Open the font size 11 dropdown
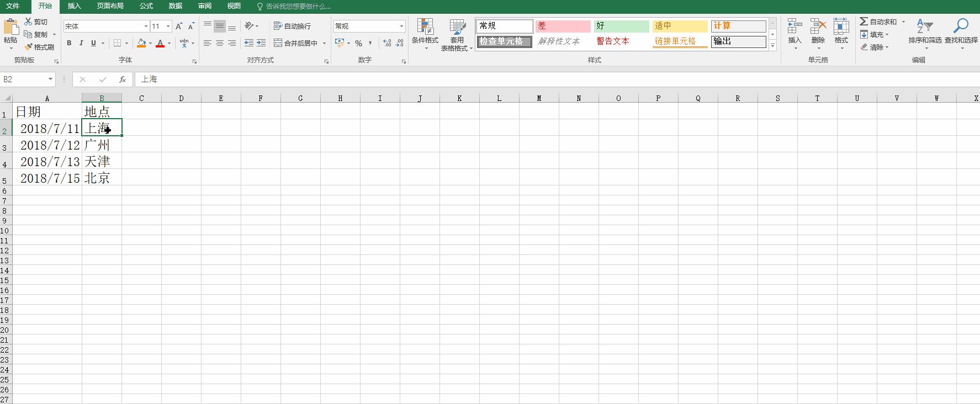This screenshot has height=404, width=980. pyautogui.click(x=168, y=26)
